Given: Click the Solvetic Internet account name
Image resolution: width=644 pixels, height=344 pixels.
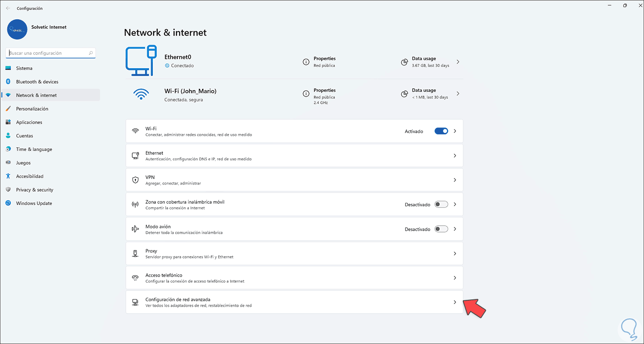Looking at the screenshot, I should pyautogui.click(x=49, y=27).
